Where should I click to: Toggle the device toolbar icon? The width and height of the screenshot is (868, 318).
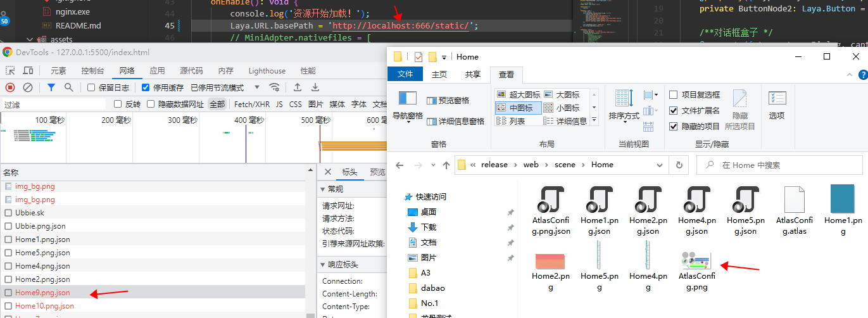[28, 71]
